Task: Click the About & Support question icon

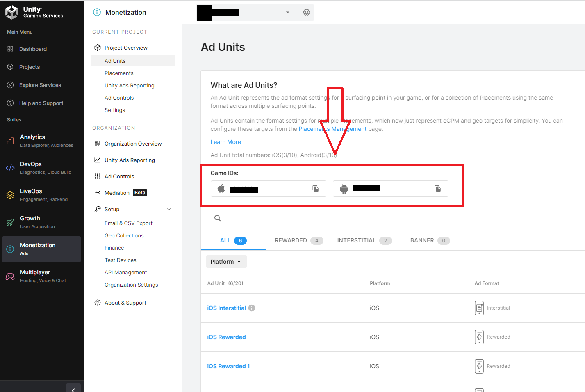Action: 98,303
